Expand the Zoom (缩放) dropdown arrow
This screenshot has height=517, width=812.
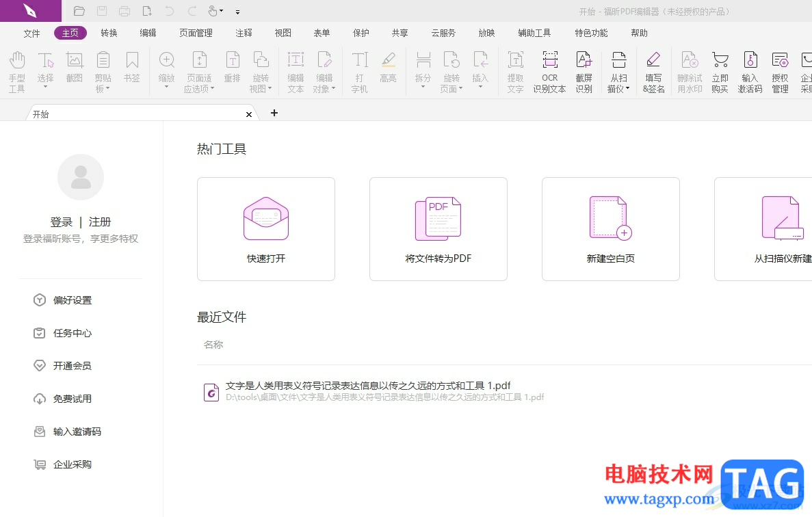(167, 87)
